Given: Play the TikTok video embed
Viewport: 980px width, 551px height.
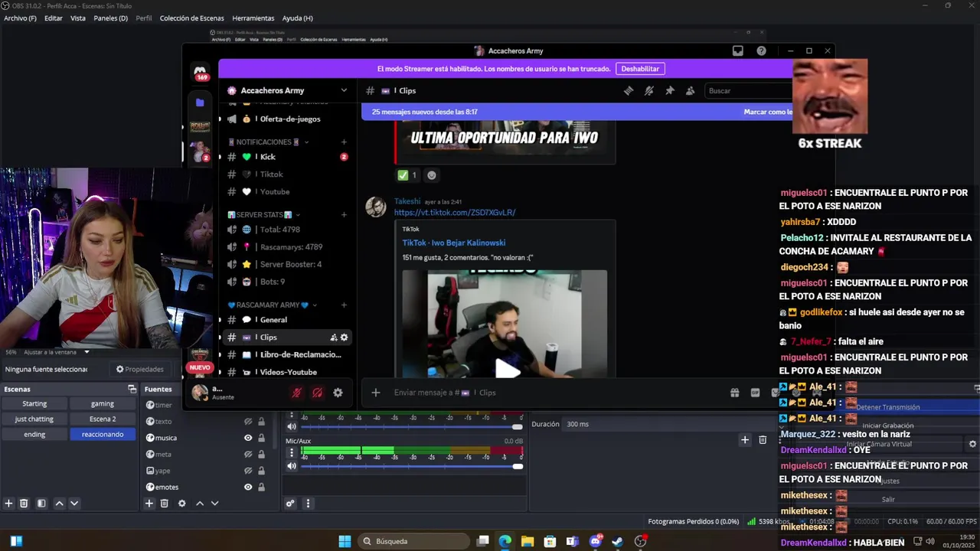Looking at the screenshot, I should click(x=506, y=369).
